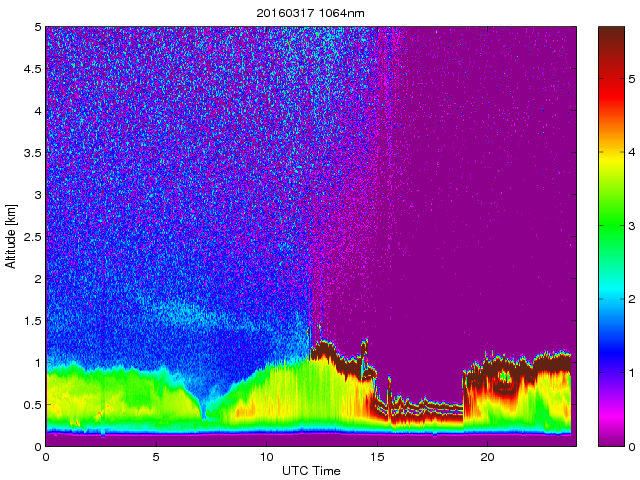This screenshot has width=640, height=480.
Task: Click the x-axis tick label "10"
Action: [x=266, y=456]
